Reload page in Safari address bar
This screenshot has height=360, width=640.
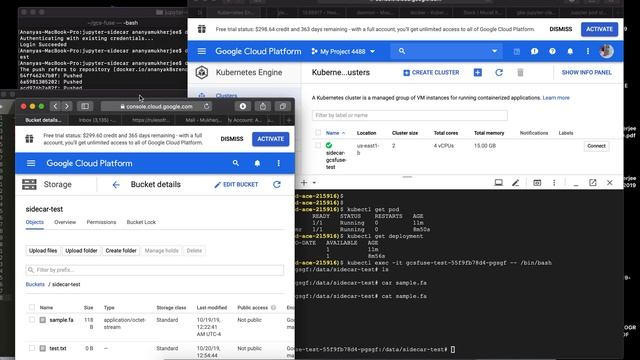click(207, 106)
